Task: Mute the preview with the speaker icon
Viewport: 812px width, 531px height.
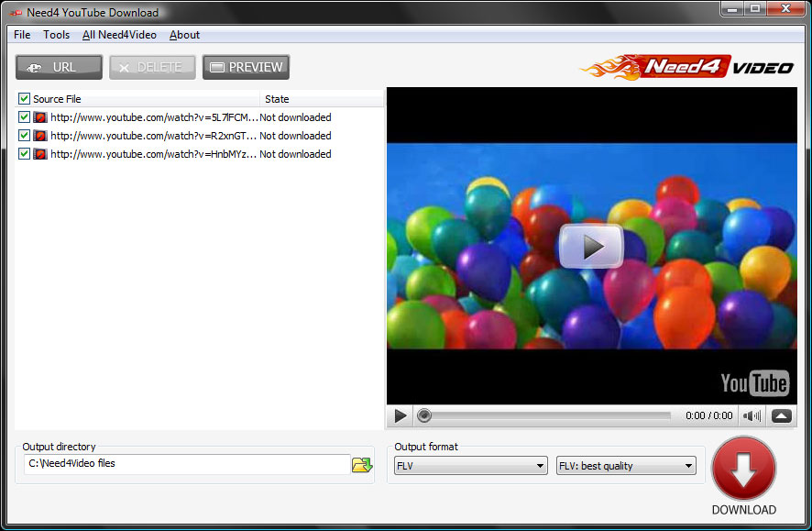Action: (x=752, y=415)
